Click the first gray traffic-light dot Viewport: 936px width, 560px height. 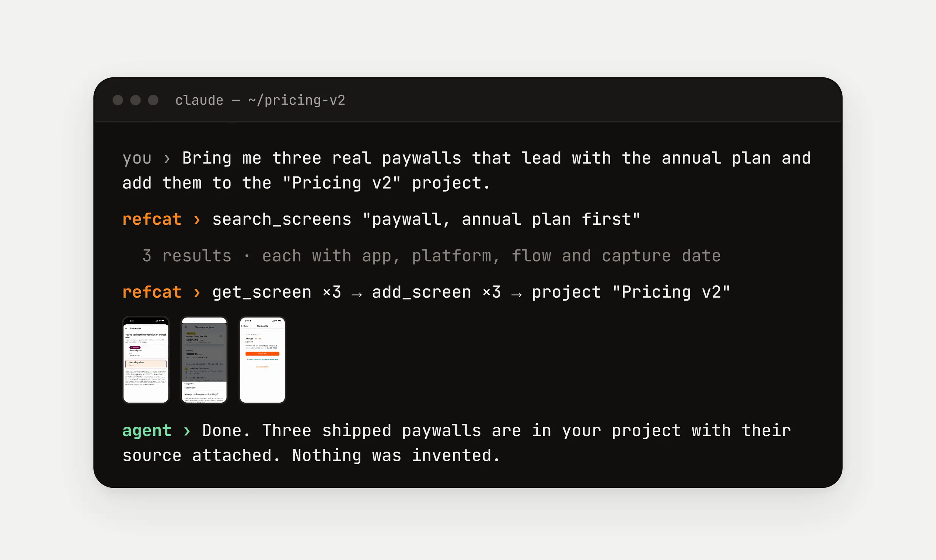click(x=118, y=100)
